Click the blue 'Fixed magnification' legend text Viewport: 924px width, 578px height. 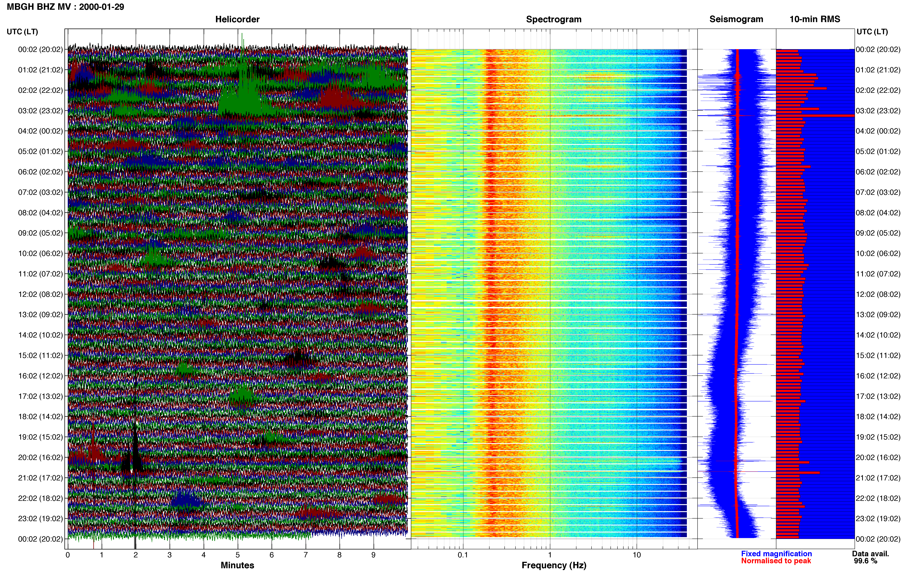pyautogui.click(x=776, y=554)
